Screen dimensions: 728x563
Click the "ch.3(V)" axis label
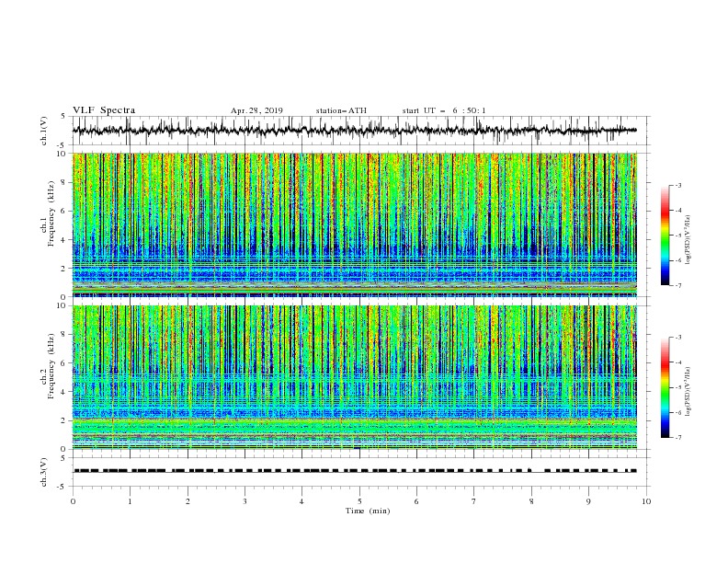pyautogui.click(x=44, y=472)
